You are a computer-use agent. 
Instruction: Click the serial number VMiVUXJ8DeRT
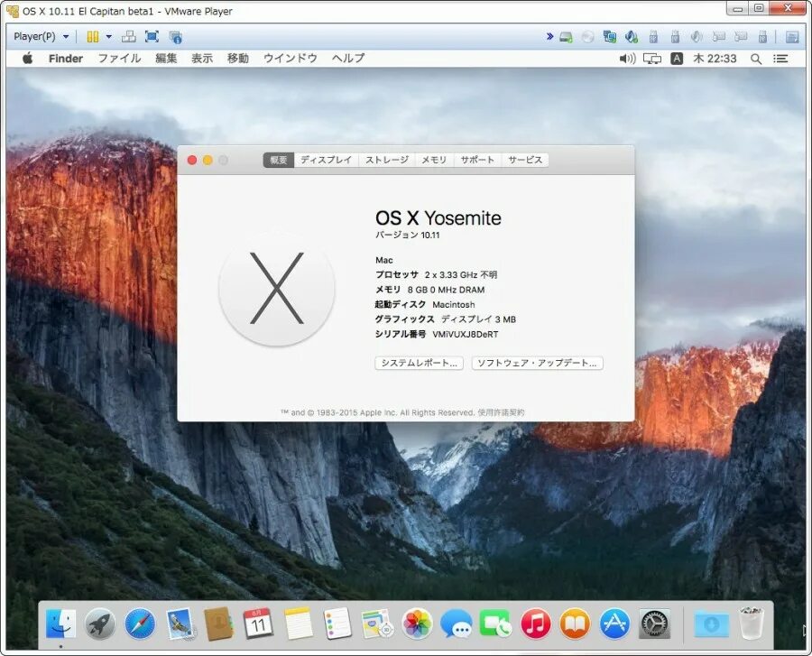click(465, 335)
